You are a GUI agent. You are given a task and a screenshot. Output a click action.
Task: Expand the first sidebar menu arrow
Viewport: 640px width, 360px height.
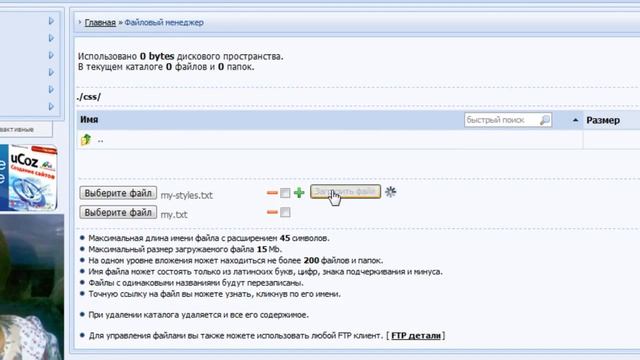pos(51,20)
